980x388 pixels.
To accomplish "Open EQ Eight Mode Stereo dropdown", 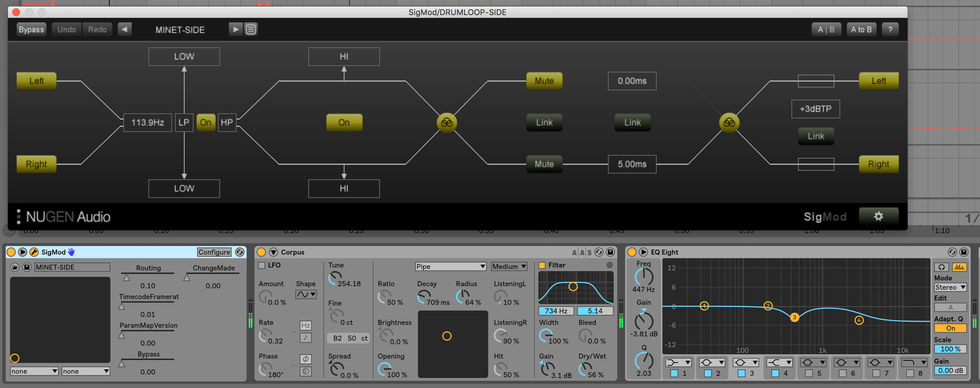I will coord(950,288).
